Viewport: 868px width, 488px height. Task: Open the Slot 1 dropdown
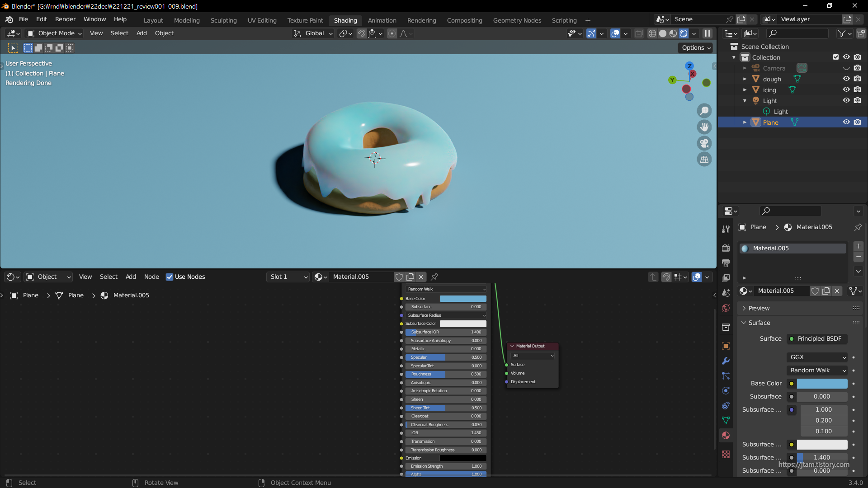click(288, 277)
